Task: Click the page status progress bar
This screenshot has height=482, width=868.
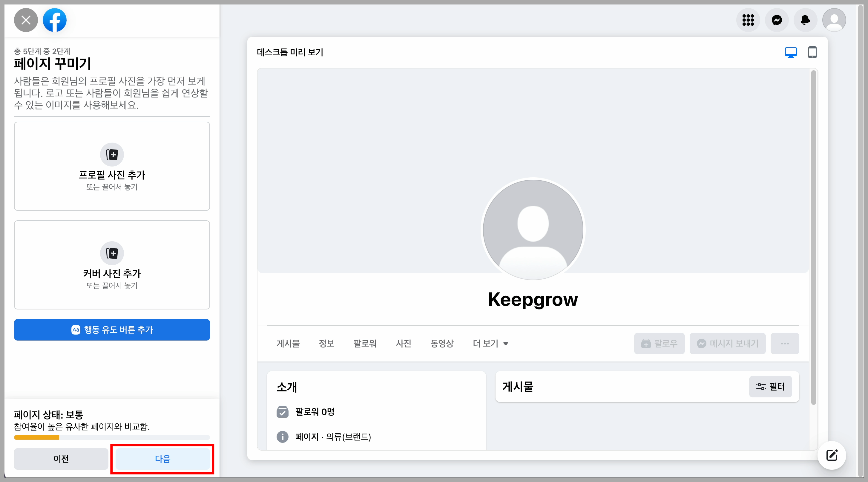Action: pyautogui.click(x=111, y=437)
